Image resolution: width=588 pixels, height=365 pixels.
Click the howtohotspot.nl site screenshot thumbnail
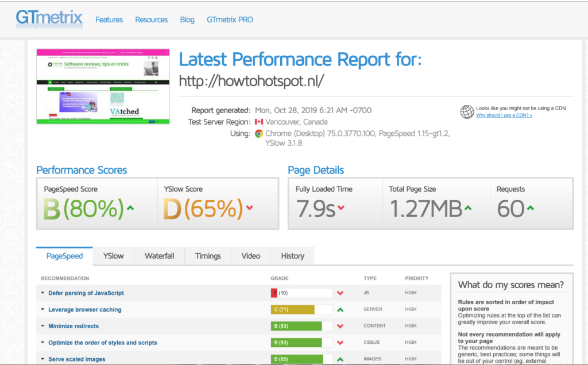(x=103, y=86)
